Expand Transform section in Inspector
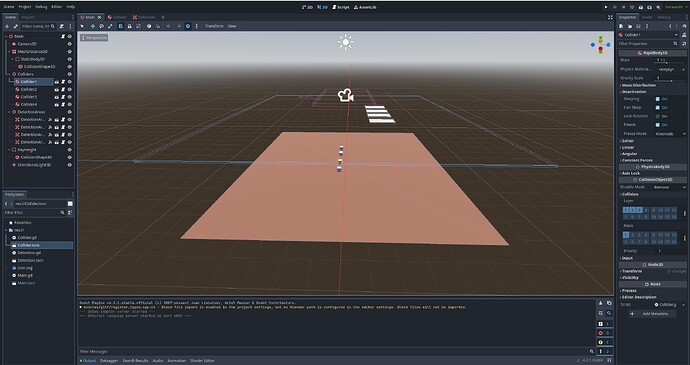 pyautogui.click(x=631, y=271)
